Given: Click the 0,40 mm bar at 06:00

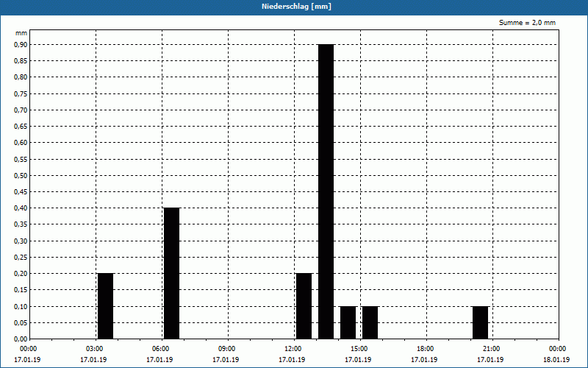Looking at the screenshot, I should tap(172, 273).
